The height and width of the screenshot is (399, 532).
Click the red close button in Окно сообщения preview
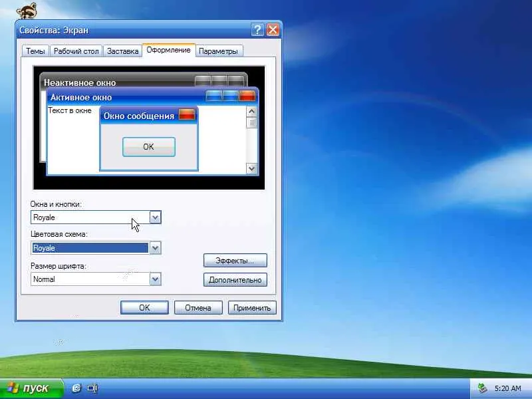[x=187, y=114]
